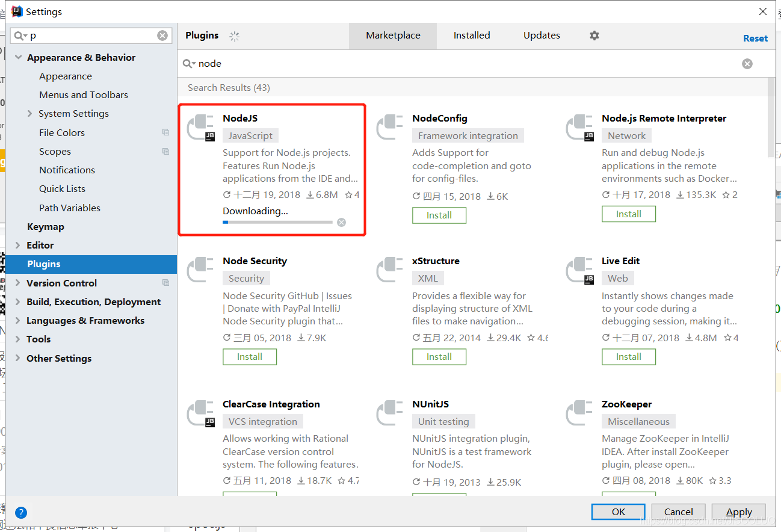Viewport: 781px width, 532px height.
Task: Apply the settings changes
Action: (x=739, y=512)
